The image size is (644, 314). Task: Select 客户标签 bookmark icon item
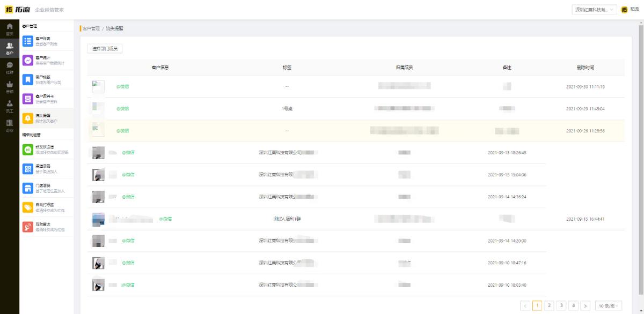(46, 80)
